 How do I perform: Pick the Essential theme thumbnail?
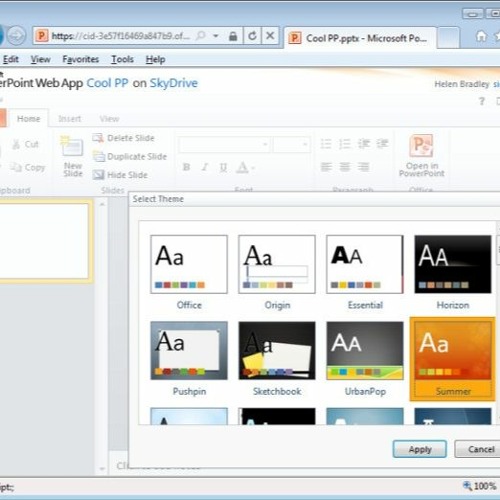(365, 264)
